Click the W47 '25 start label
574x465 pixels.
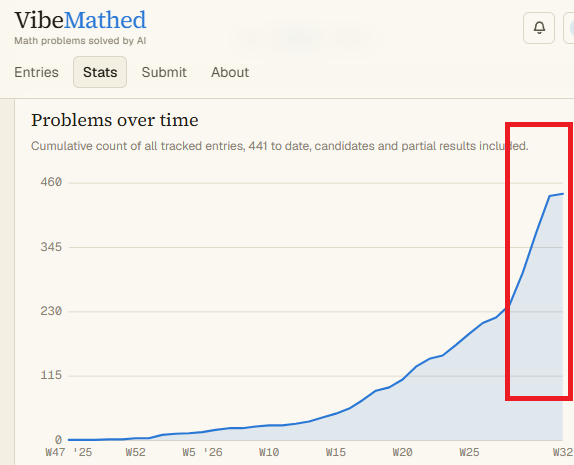[69, 453]
